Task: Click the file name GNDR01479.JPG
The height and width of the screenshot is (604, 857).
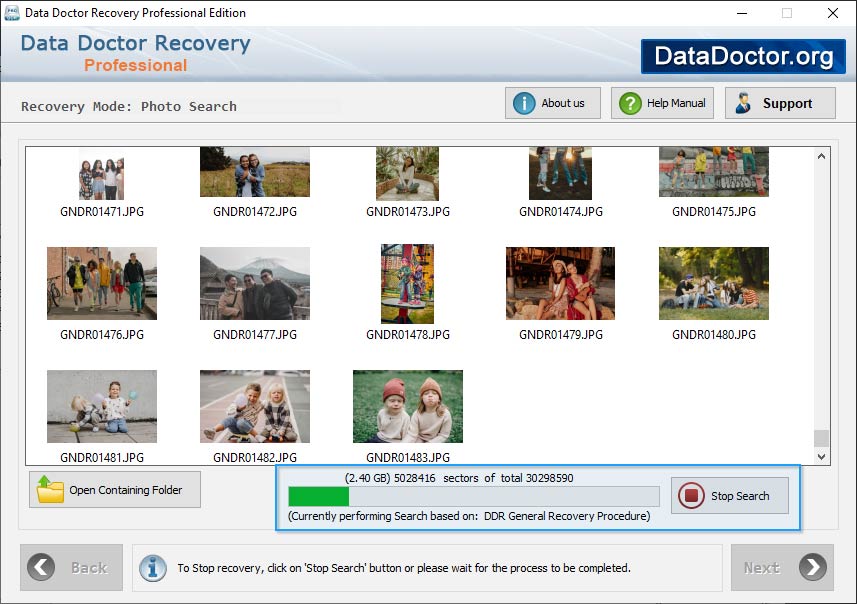Action: coord(561,335)
